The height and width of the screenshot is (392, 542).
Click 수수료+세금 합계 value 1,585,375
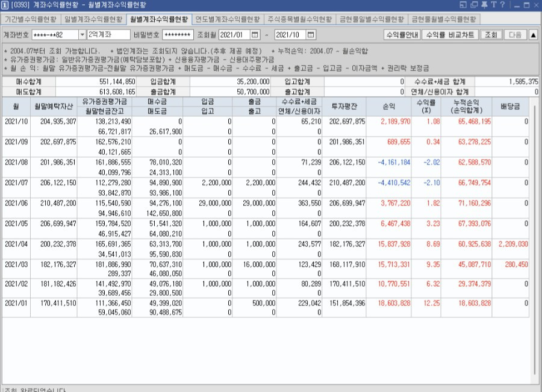[523, 81]
